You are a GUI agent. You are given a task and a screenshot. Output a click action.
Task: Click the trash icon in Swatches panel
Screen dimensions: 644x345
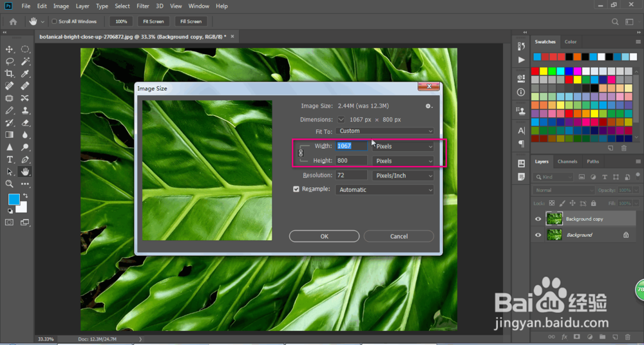point(624,148)
